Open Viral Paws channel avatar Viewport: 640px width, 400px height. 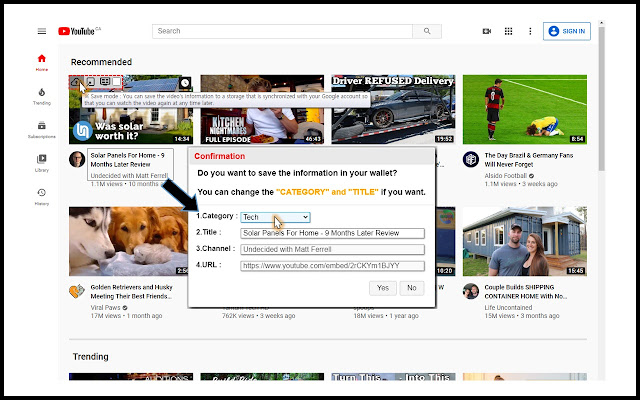77,291
